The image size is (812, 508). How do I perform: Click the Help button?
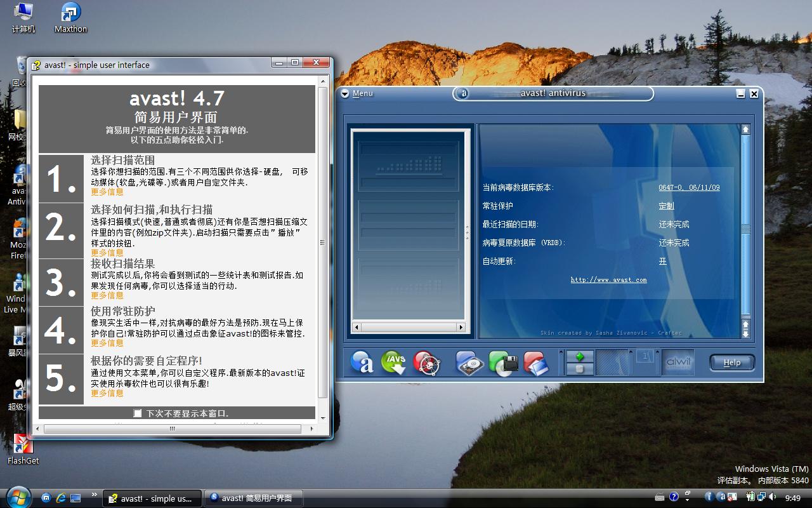click(x=731, y=363)
